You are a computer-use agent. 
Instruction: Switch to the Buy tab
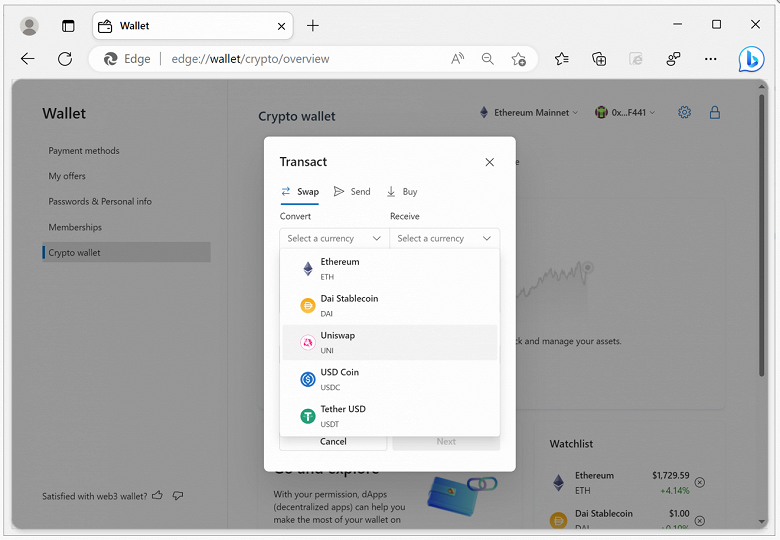[402, 192]
